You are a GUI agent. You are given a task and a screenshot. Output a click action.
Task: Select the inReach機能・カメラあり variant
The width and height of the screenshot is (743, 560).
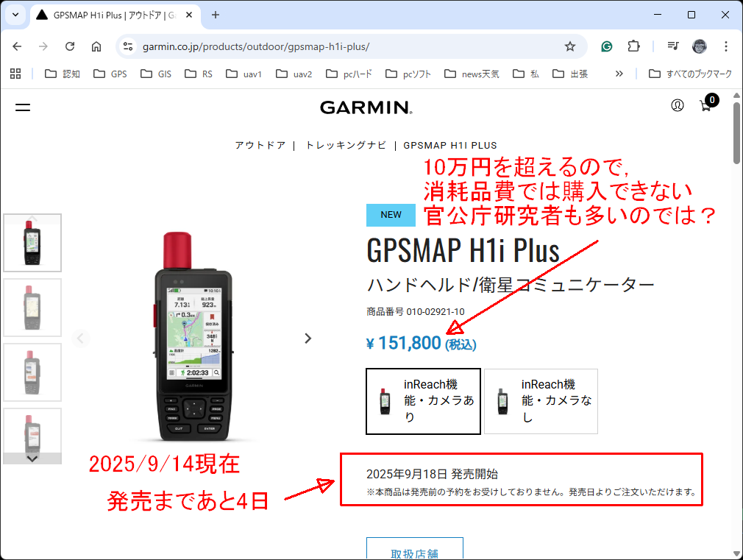click(423, 401)
